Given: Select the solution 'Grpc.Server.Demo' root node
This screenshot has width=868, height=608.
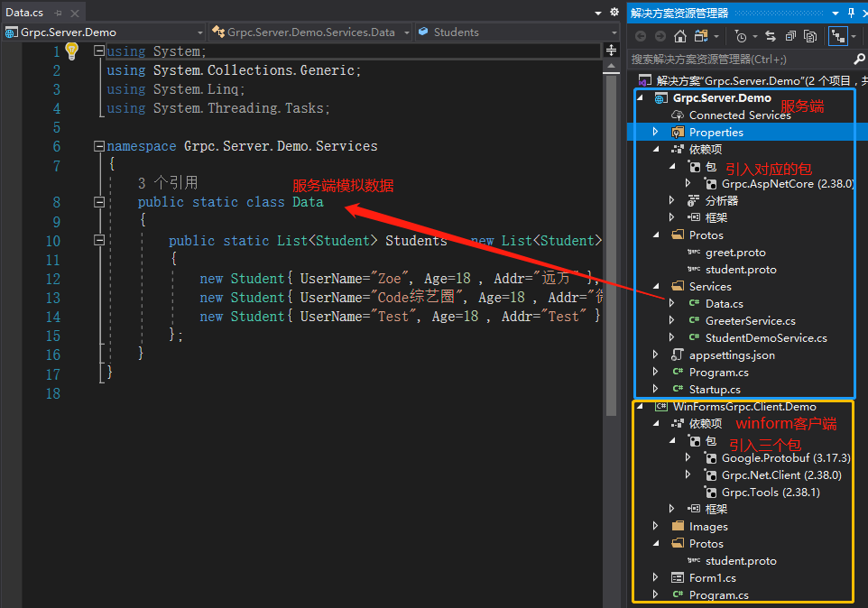Looking at the screenshot, I should click(753, 81).
